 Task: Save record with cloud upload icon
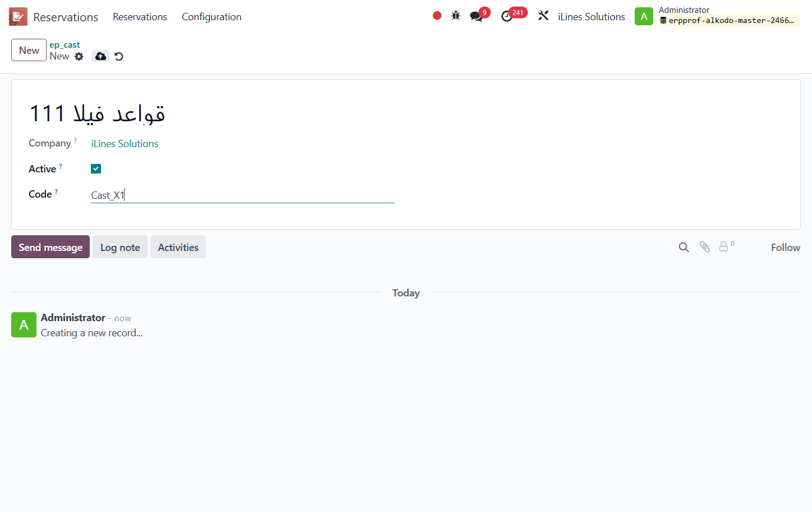pyautogui.click(x=100, y=56)
